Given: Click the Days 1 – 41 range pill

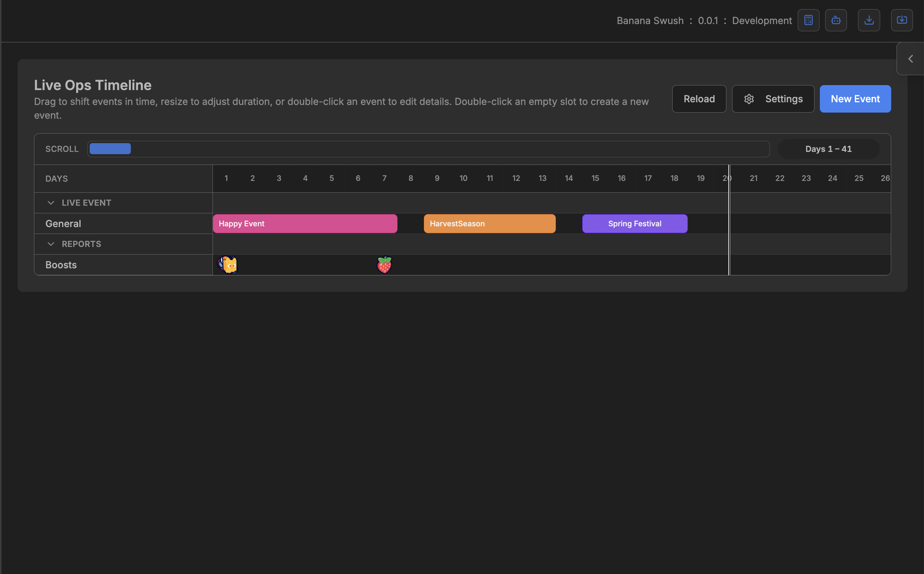Looking at the screenshot, I should [828, 149].
